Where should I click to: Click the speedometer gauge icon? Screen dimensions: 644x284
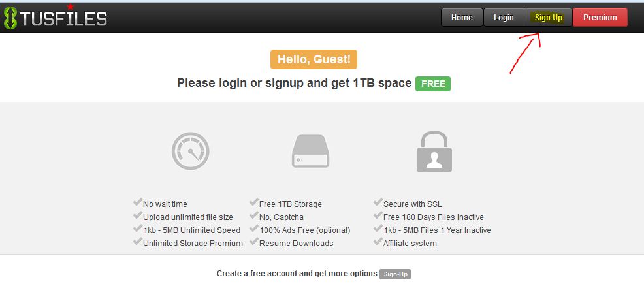(190, 151)
